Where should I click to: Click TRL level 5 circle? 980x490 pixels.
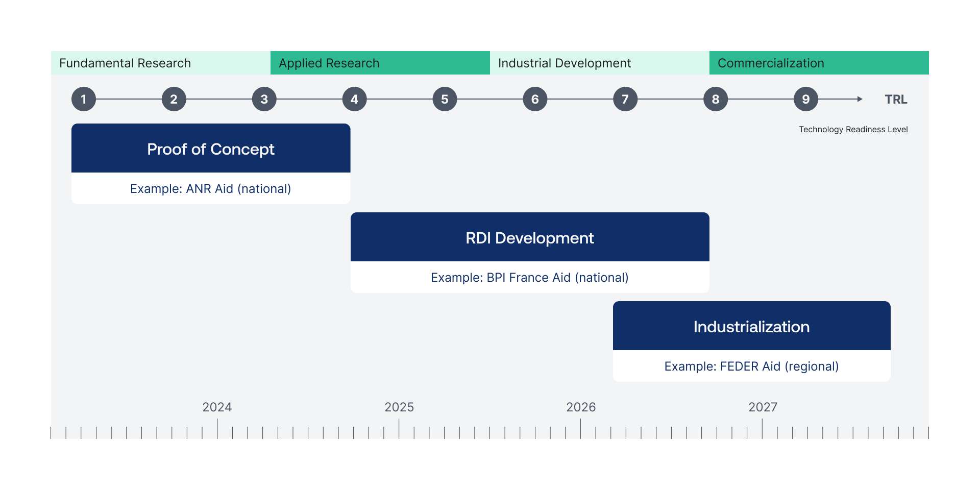(x=445, y=99)
